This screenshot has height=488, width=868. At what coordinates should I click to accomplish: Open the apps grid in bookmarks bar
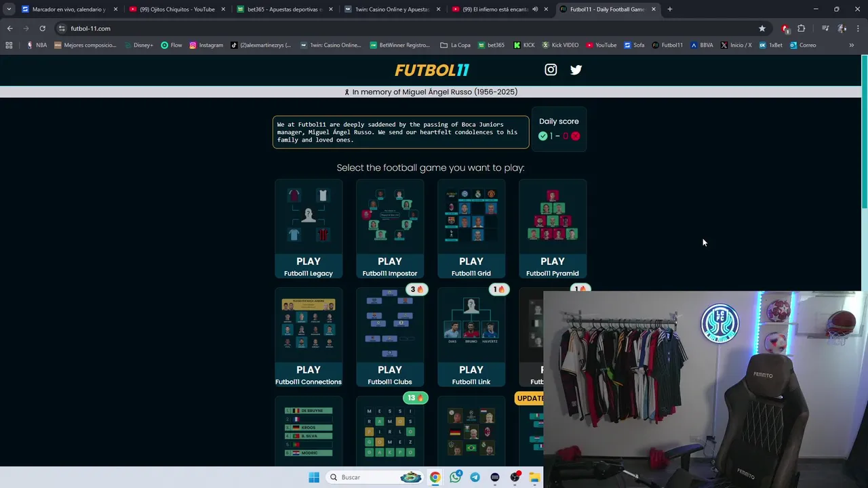[x=9, y=45]
